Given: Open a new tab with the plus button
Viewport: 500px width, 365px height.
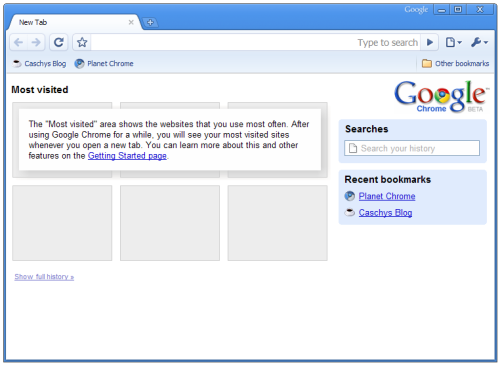Looking at the screenshot, I should click(x=150, y=22).
